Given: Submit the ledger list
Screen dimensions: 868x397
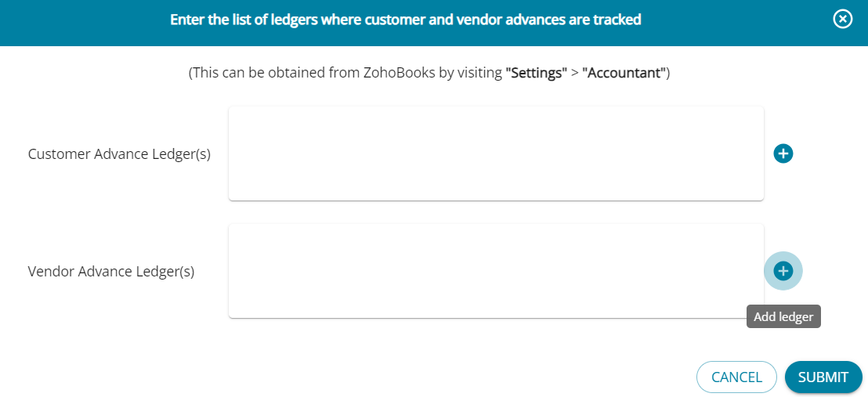Looking at the screenshot, I should click(x=823, y=377).
